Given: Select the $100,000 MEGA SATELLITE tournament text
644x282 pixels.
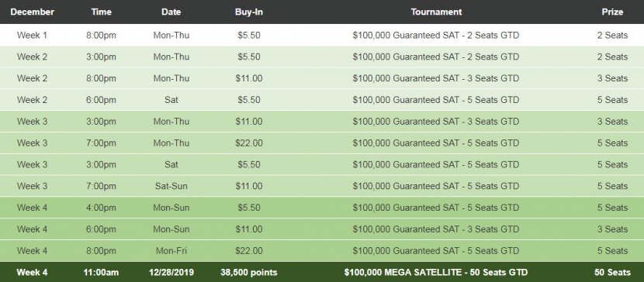Looking at the screenshot, I should coord(436,272).
